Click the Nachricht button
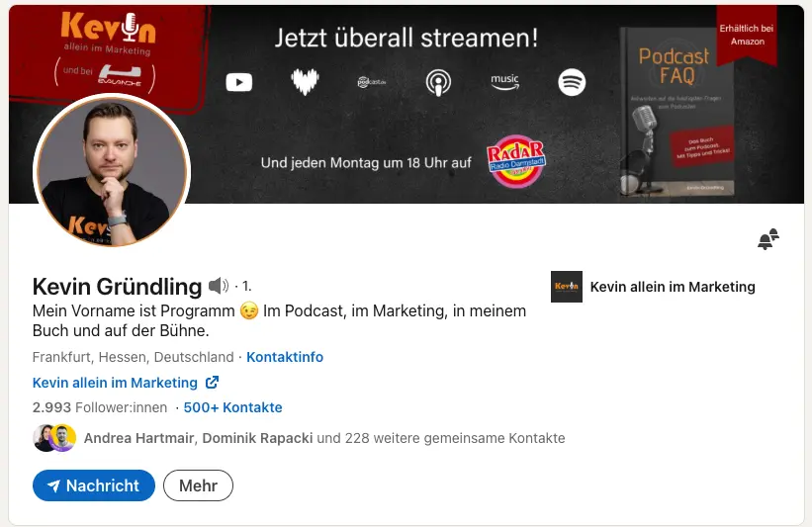The height and width of the screenshot is (527, 812). (x=94, y=485)
